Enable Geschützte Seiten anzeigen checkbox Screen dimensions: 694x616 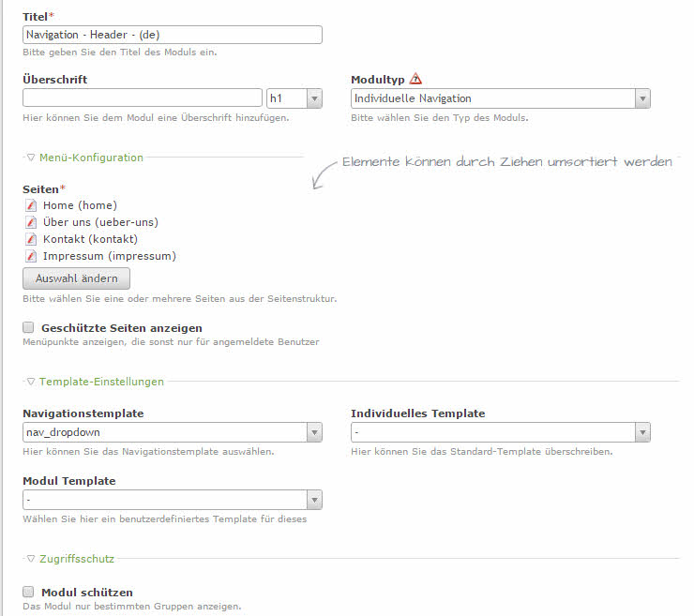[28, 327]
